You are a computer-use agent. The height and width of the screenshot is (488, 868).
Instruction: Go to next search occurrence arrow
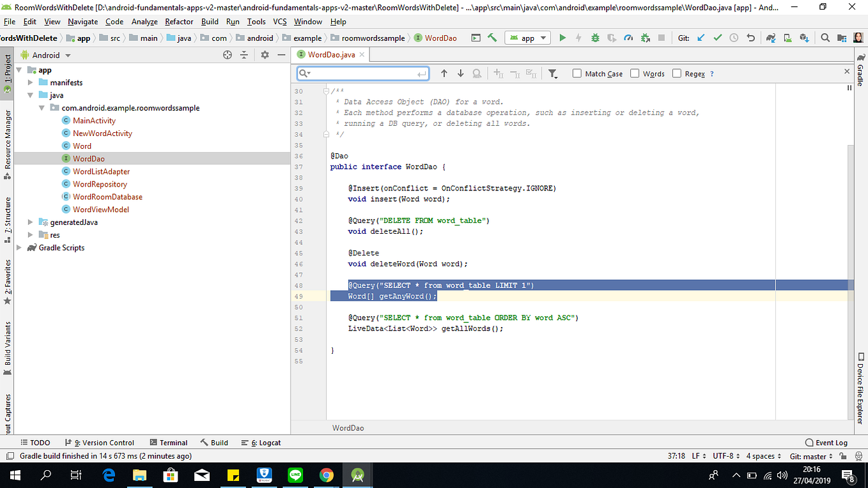click(x=460, y=73)
